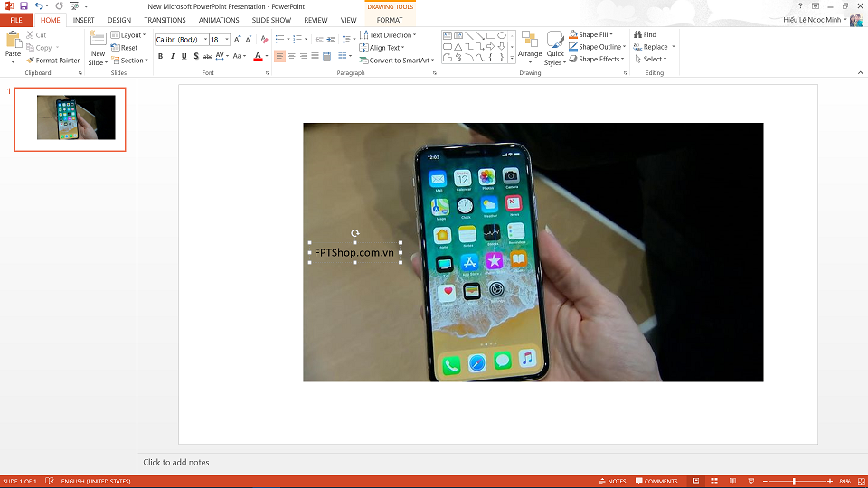Click the font color red A swatch
Viewport: 868px width, 488px height.
pyautogui.click(x=258, y=56)
